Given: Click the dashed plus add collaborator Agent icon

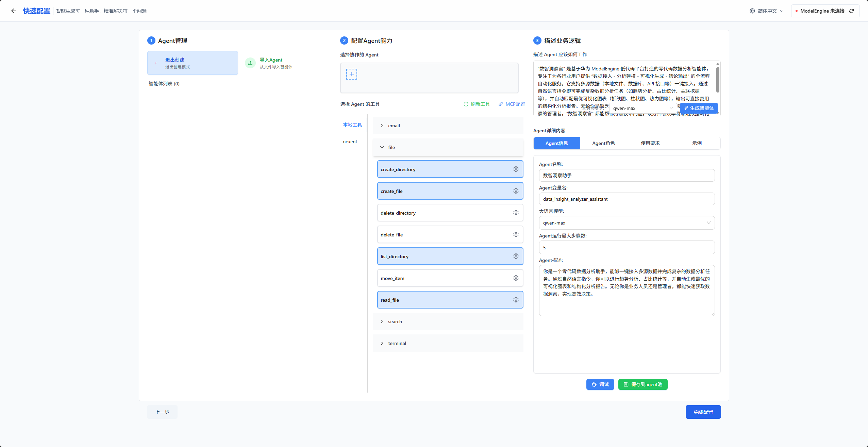Looking at the screenshot, I should tap(351, 74).
